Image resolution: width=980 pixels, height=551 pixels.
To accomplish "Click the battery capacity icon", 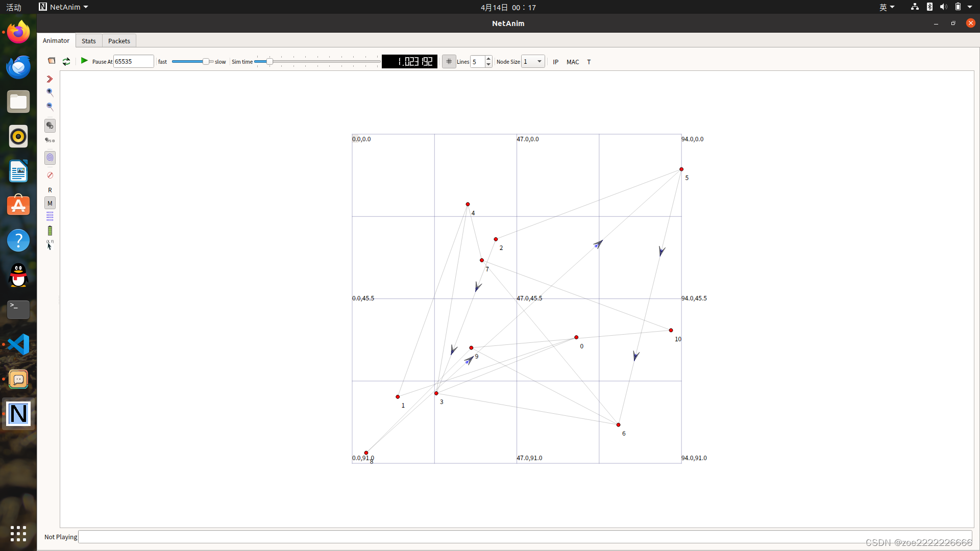I will pos(50,231).
